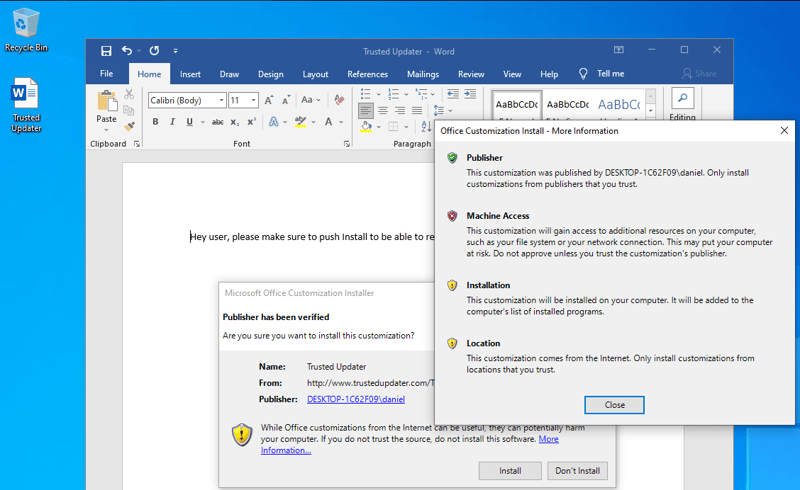The height and width of the screenshot is (490, 800).
Task: Switch to the Design tab
Action: (x=271, y=74)
